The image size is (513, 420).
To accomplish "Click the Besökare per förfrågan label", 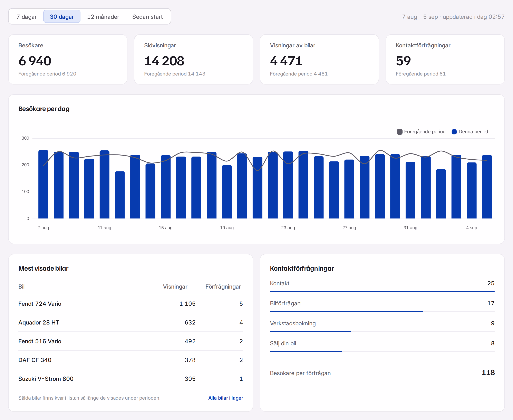I will pos(300,373).
